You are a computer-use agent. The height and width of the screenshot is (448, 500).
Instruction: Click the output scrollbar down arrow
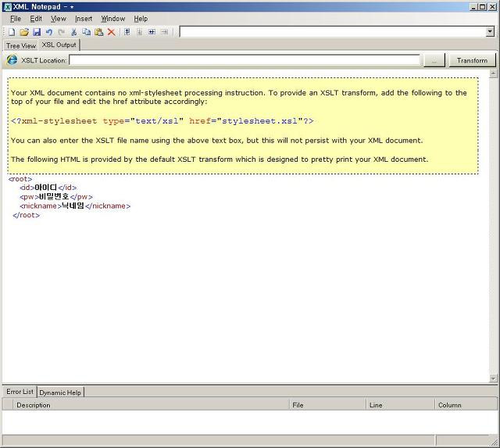[493, 378]
